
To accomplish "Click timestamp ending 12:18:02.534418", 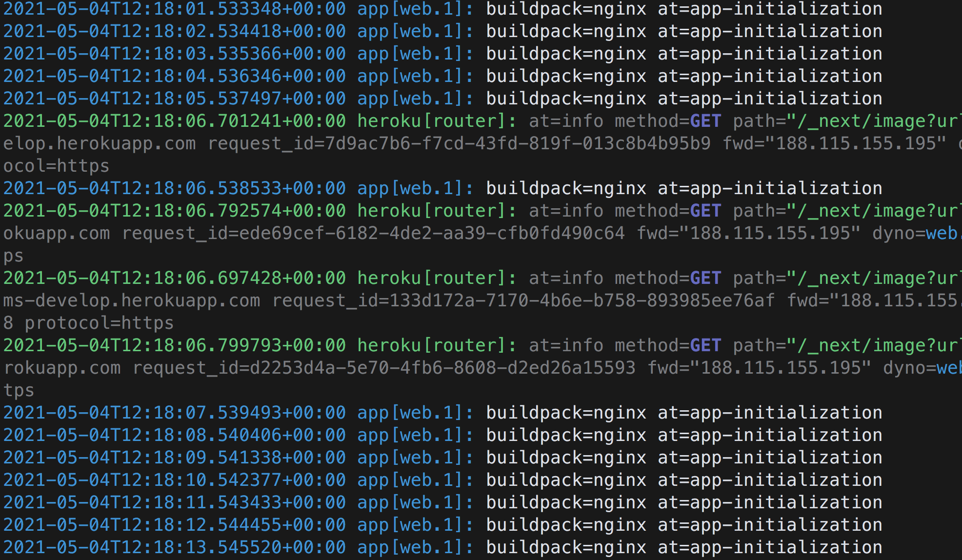I will pyautogui.click(x=174, y=31).
